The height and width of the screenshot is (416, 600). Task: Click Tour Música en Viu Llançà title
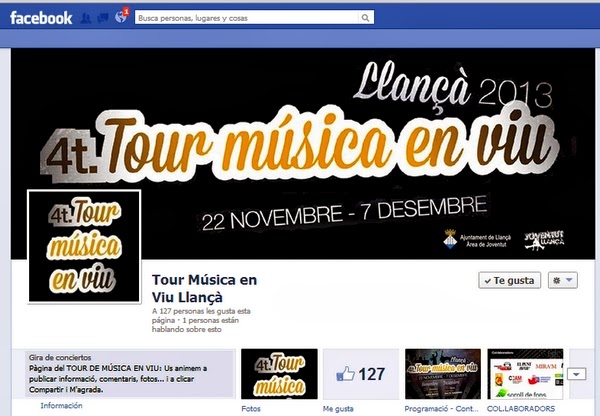coord(204,289)
